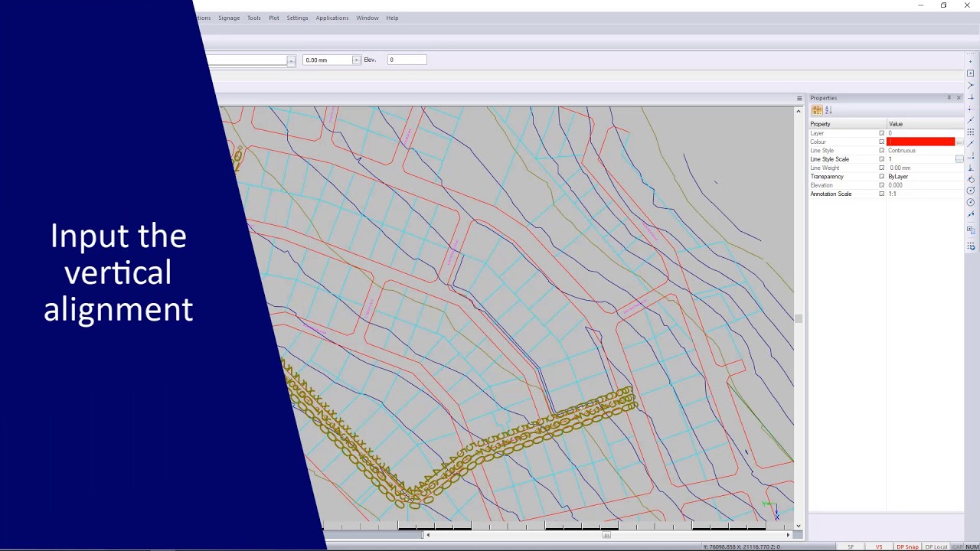Viewport: 980px width, 551px height.
Task: Toggle the Elevation property checkbox
Action: tap(881, 185)
